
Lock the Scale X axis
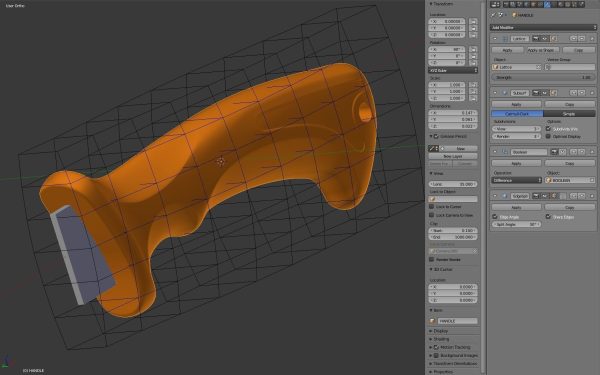473,85
